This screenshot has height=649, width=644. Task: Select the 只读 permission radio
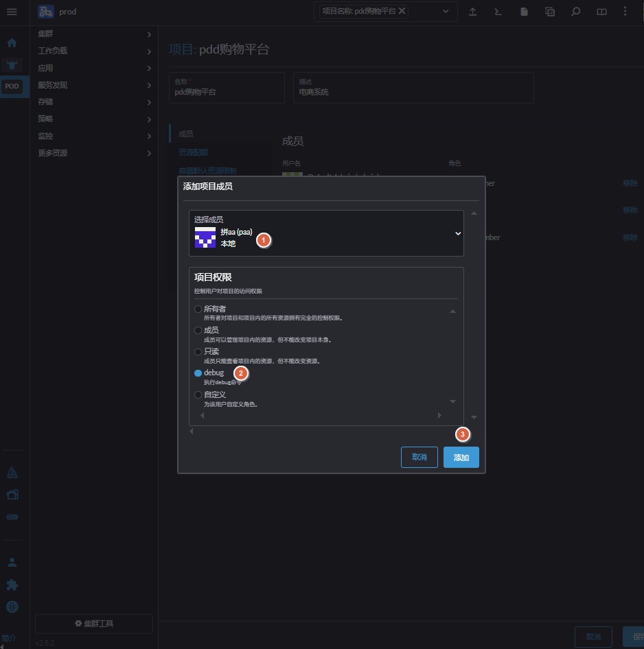tap(198, 352)
